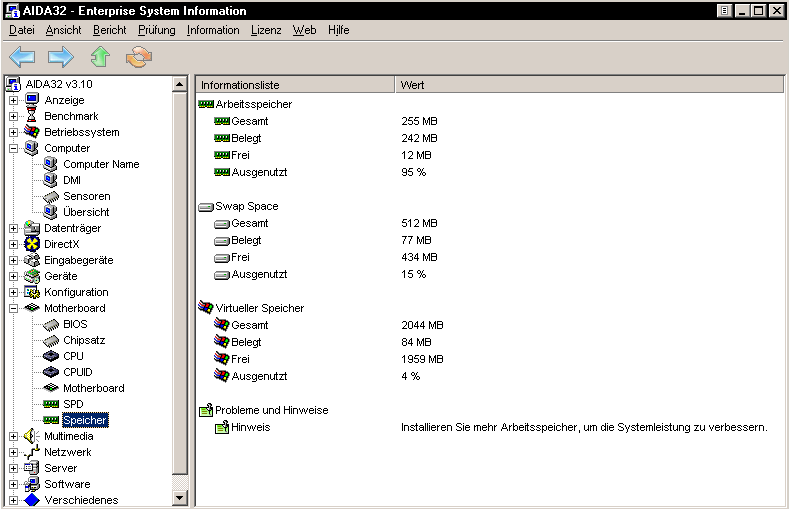This screenshot has width=789, height=509.
Task: Expand the Betriebssystem tree node
Action: (14, 132)
